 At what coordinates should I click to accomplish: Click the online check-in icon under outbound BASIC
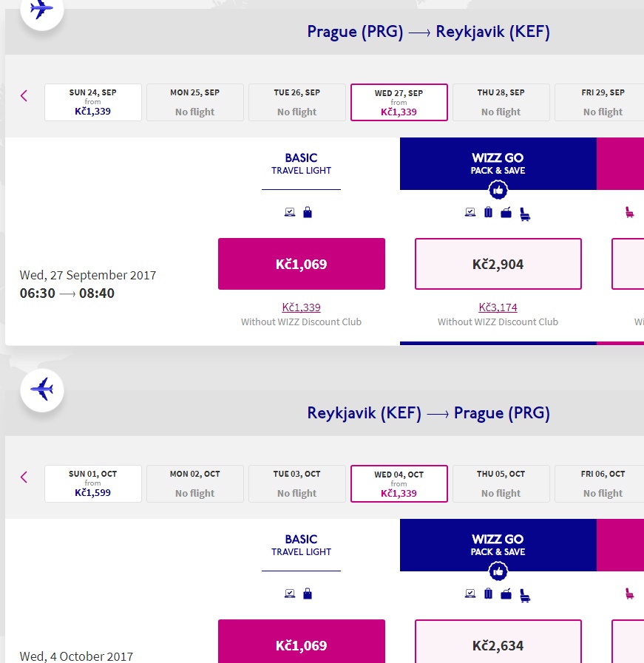tap(290, 212)
